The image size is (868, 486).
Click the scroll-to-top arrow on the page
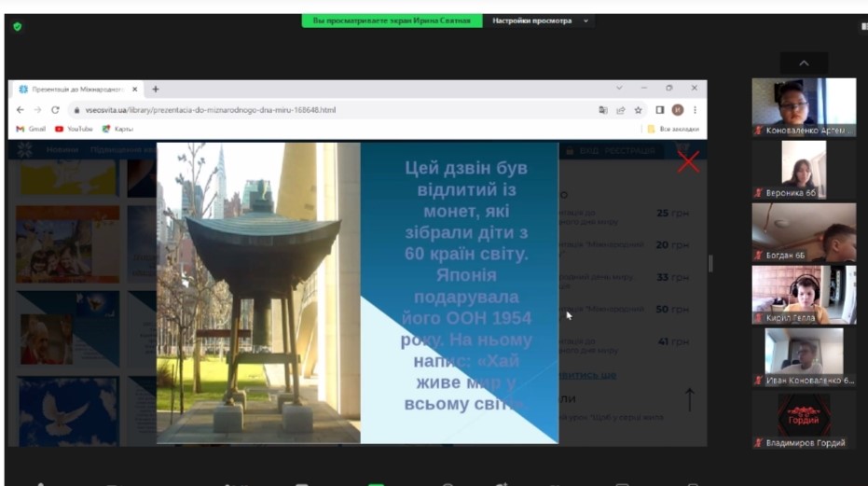pos(689,399)
